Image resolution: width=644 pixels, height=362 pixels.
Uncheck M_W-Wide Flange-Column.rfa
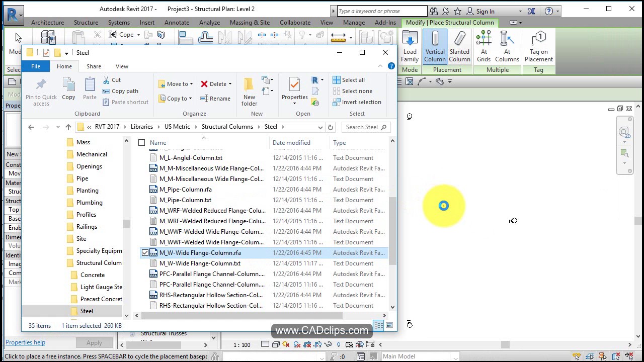tap(145, 252)
